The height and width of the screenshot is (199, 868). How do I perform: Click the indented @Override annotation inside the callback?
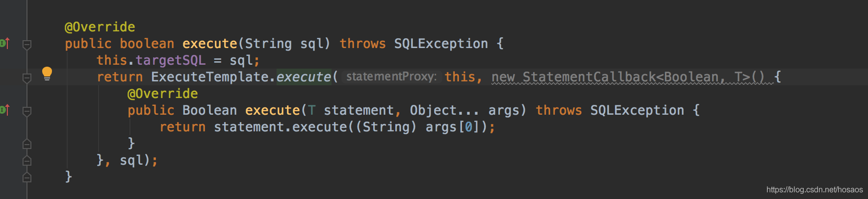point(162,94)
